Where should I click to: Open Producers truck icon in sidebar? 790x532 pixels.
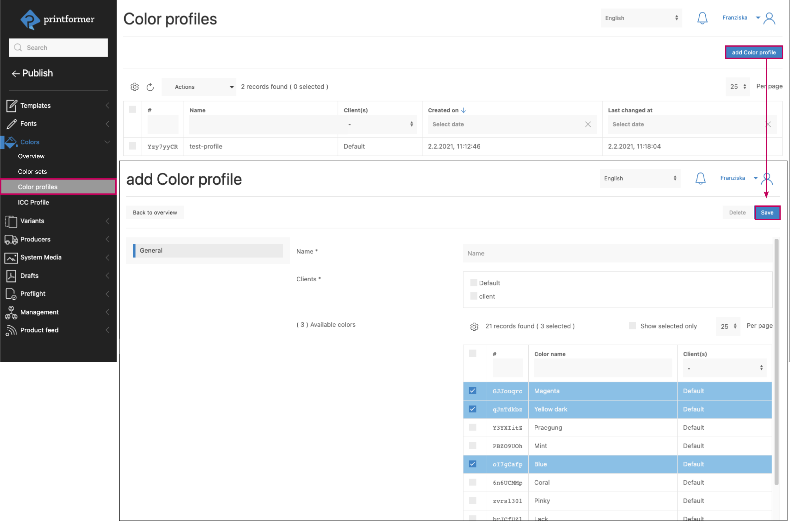coord(11,239)
